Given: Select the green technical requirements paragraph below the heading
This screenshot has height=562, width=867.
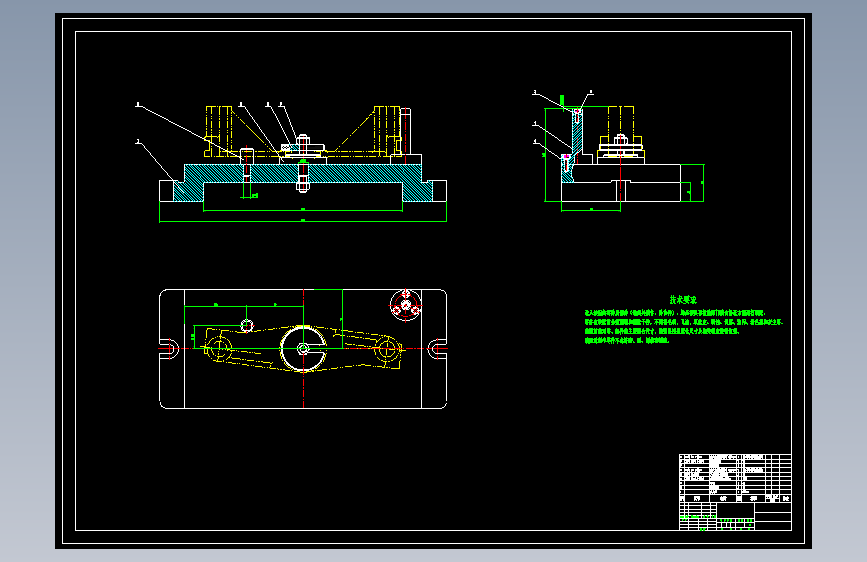Looking at the screenshot, I should [684, 327].
